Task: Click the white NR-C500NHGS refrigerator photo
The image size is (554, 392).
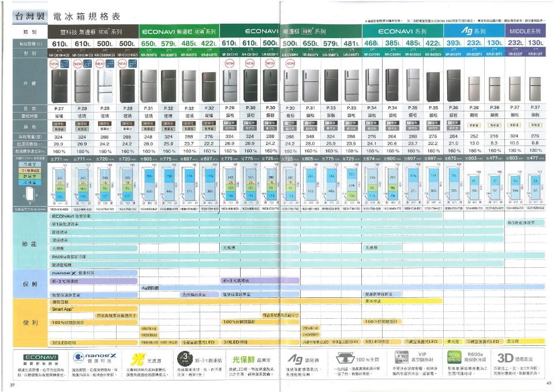Action: point(104,85)
